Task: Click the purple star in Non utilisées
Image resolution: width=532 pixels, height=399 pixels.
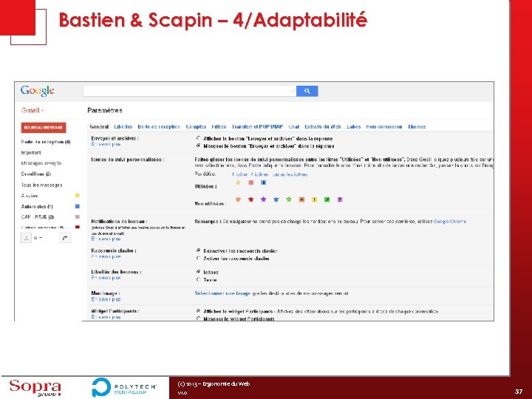Action: click(x=263, y=199)
